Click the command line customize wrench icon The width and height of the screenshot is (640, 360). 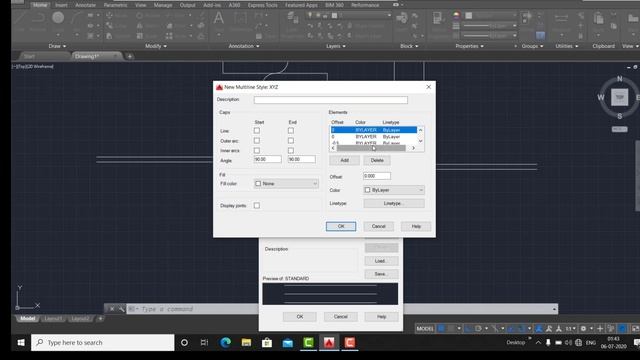(x=121, y=309)
